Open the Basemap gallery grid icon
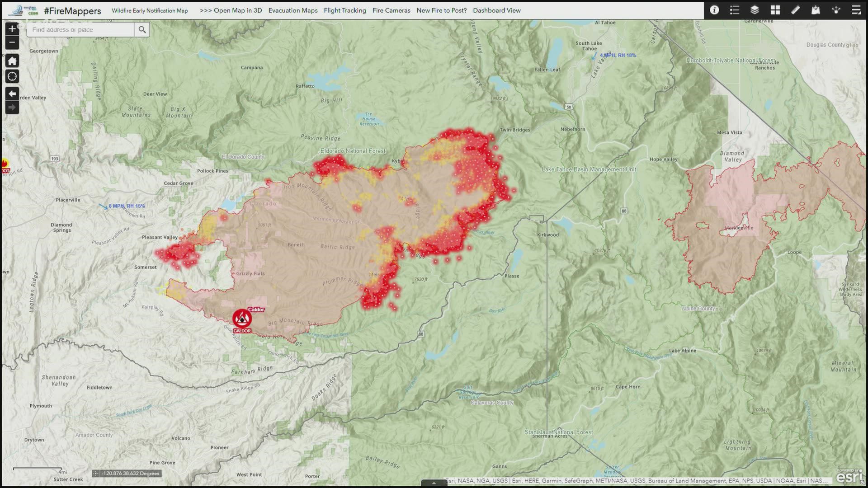868x488 pixels. [x=775, y=10]
